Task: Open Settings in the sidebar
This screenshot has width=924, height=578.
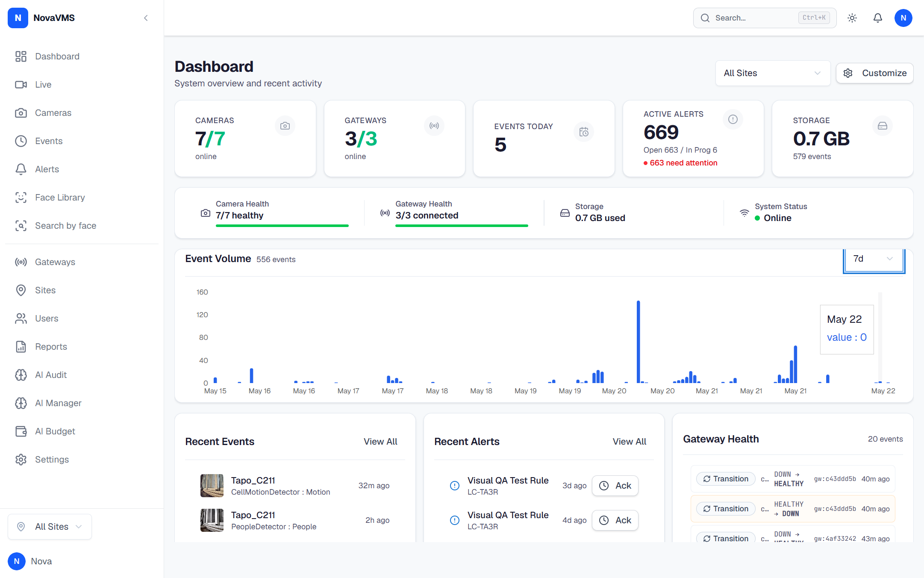Action: click(x=82, y=460)
